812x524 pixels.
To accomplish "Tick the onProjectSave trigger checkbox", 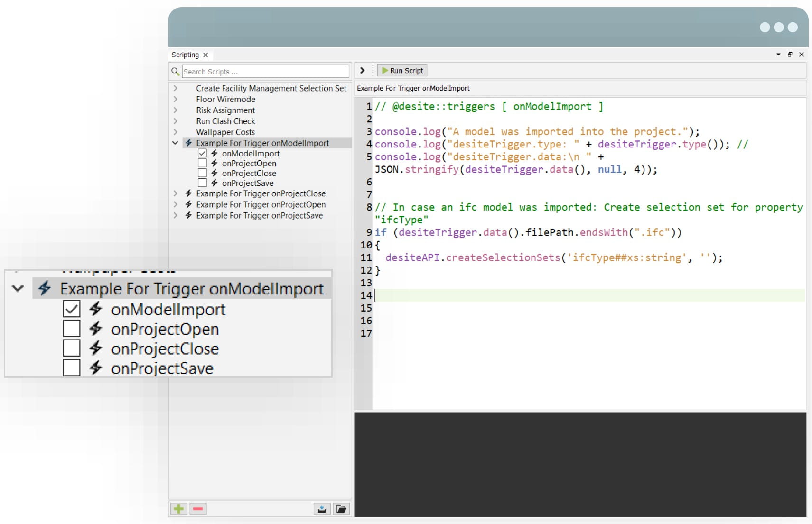I will (202, 183).
